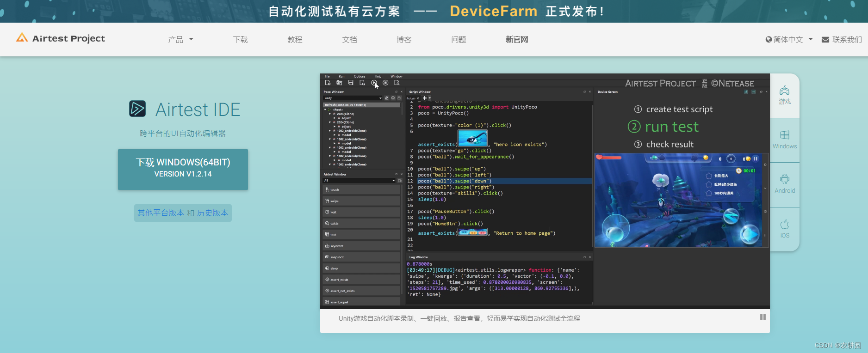
Task: Click the Run Script play icon
Action: tap(374, 83)
